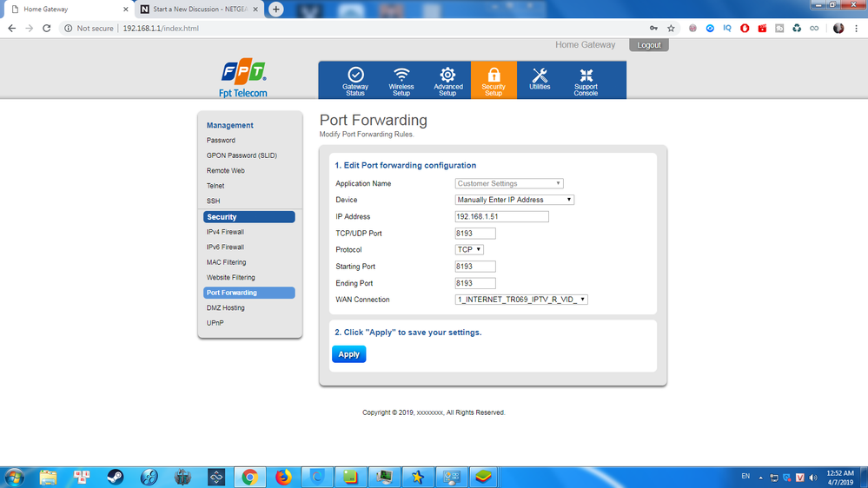The width and height of the screenshot is (868, 488).
Task: Go back in browser history
Action: [x=11, y=28]
